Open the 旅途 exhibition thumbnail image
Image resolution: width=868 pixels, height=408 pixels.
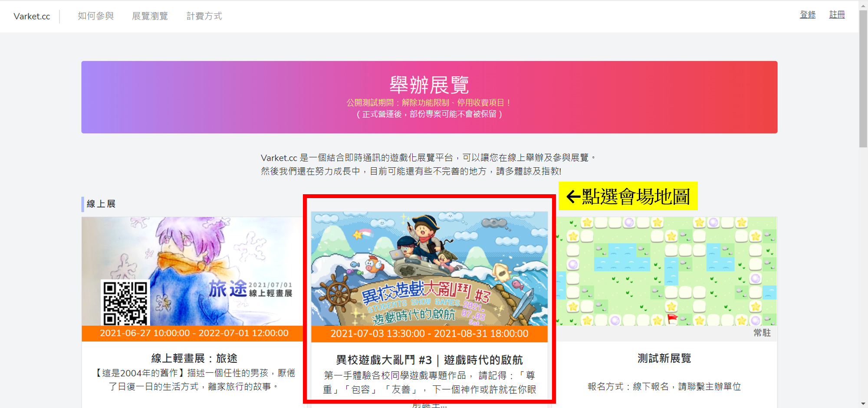[192, 271]
